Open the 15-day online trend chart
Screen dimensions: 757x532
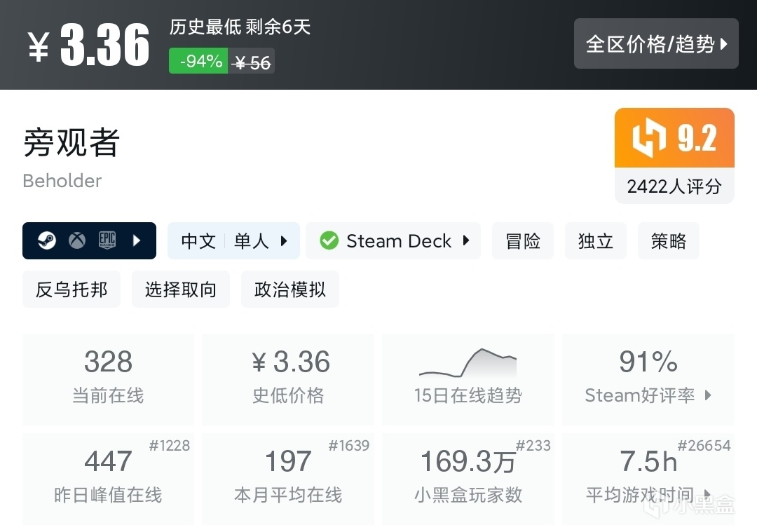click(x=468, y=378)
